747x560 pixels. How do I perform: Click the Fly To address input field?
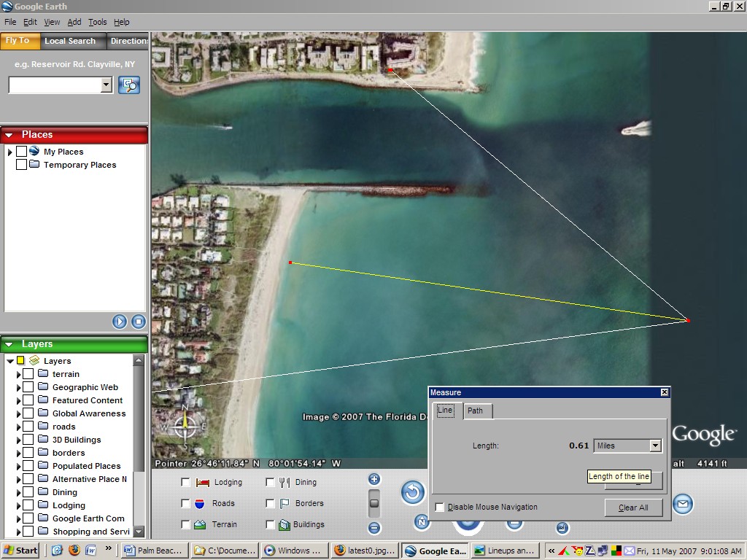(55, 85)
